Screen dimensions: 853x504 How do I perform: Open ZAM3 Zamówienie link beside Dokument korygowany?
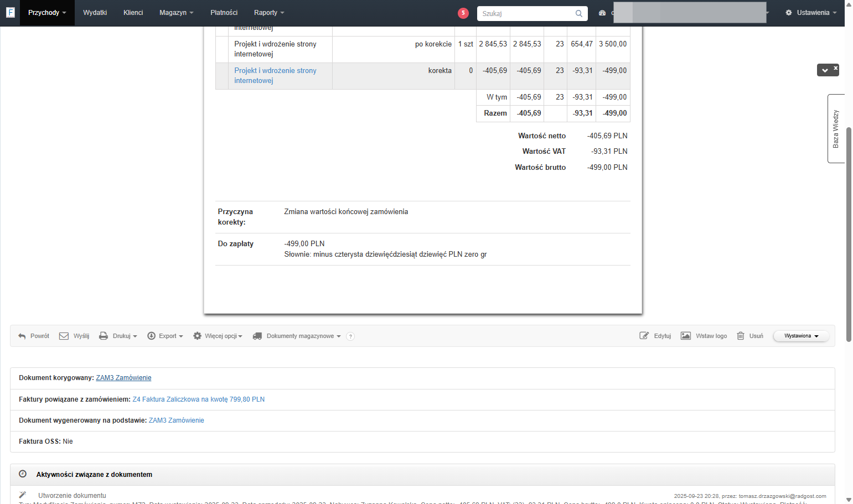pos(123,378)
